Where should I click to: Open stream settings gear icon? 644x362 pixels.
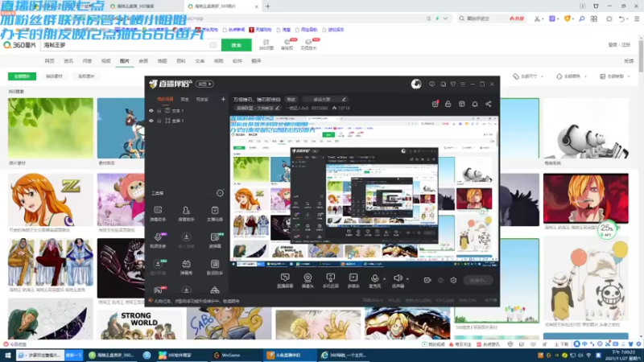[x=453, y=280]
